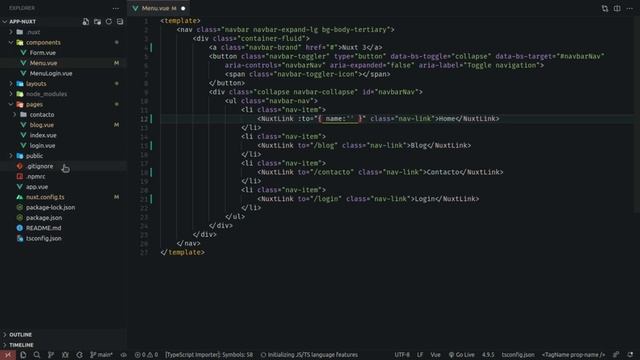
Task: Click the 4.9.5 TypeScript version
Action: tap(488, 355)
